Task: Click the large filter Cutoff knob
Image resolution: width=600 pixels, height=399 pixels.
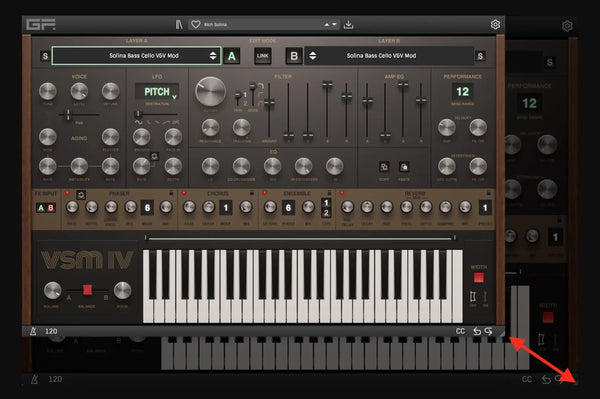Action: pos(210,91)
